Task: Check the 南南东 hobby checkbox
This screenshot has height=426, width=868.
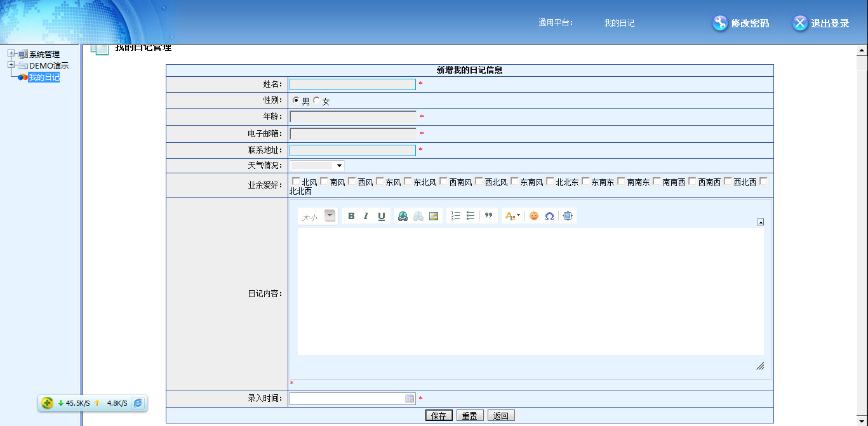Action: [x=621, y=181]
